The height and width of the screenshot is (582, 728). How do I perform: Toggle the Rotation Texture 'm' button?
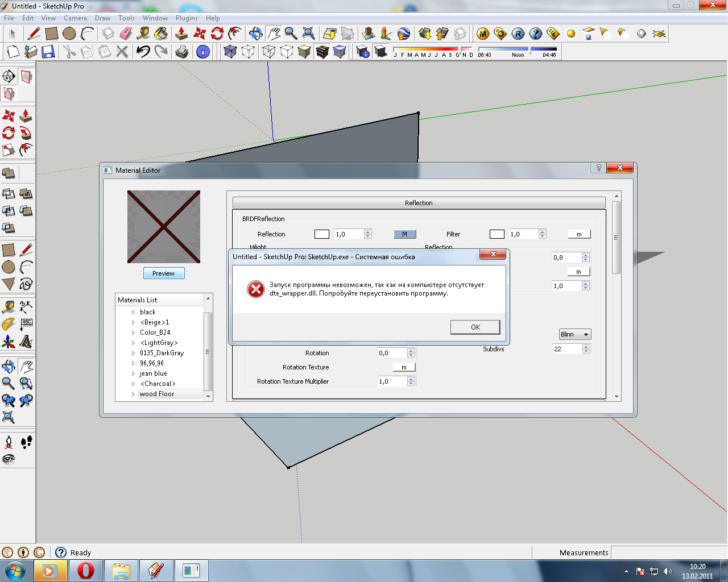tap(404, 367)
